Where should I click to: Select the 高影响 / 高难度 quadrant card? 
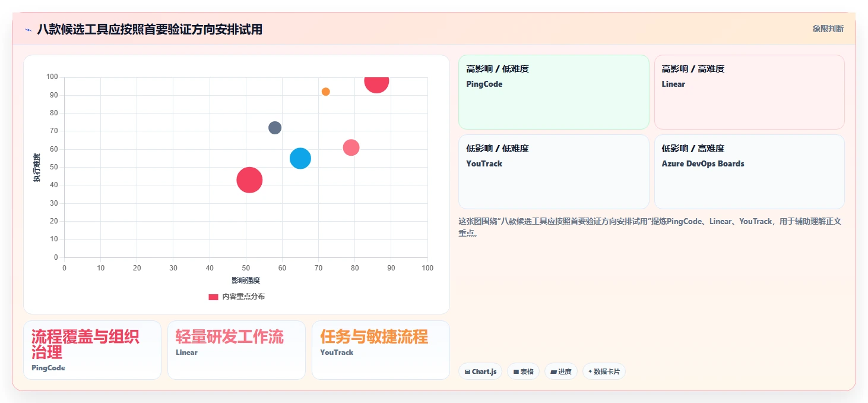click(x=749, y=92)
